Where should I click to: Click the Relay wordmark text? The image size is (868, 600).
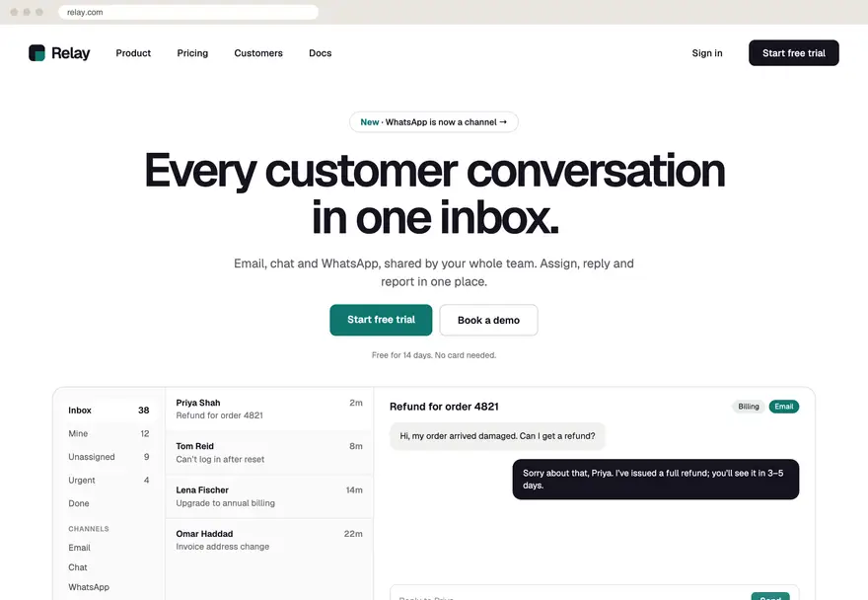pyautogui.click(x=70, y=53)
